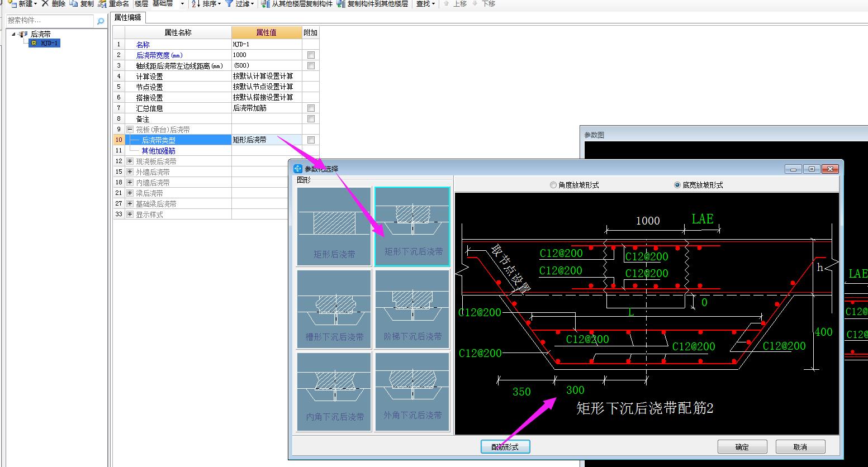Click the 新建 (New) toolbar icon
The height and width of the screenshot is (467, 868).
tap(12, 4)
